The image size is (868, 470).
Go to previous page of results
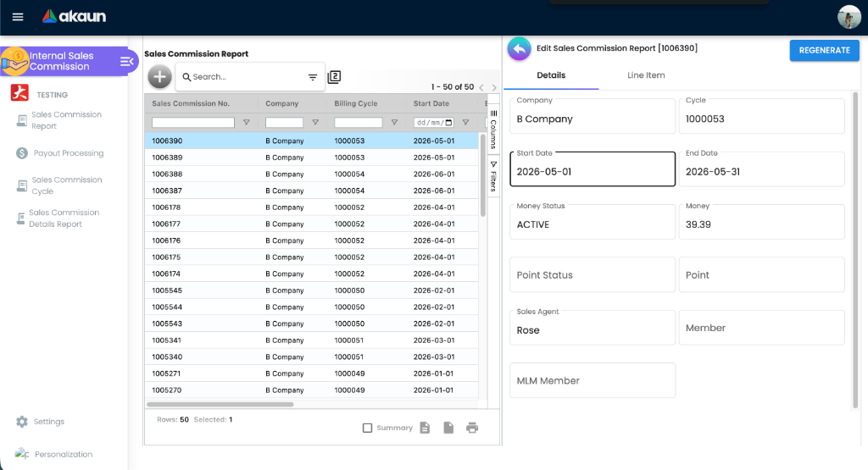click(481, 87)
